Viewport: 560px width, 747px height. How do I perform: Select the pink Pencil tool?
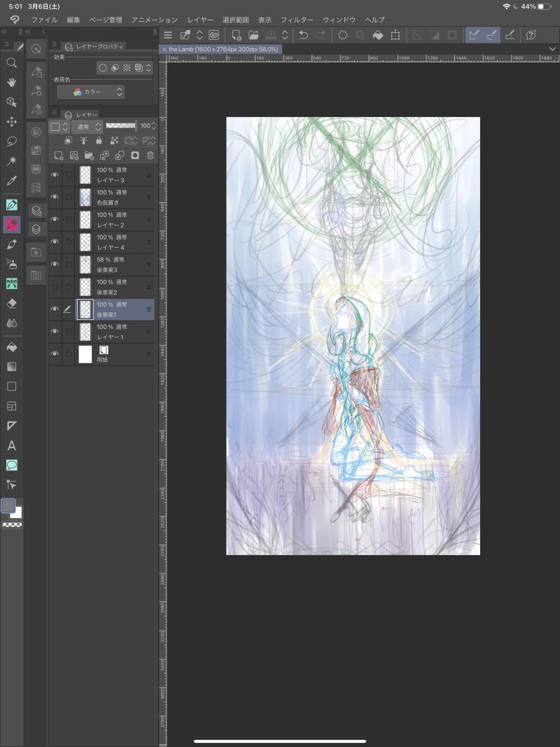[11, 225]
